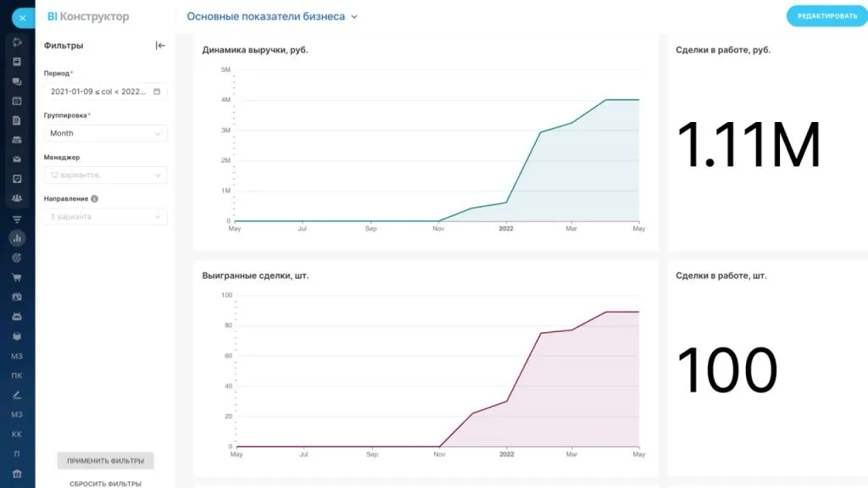Click the tasks checkmark icon in the sidebar
This screenshot has height=488, width=868.
17,179
